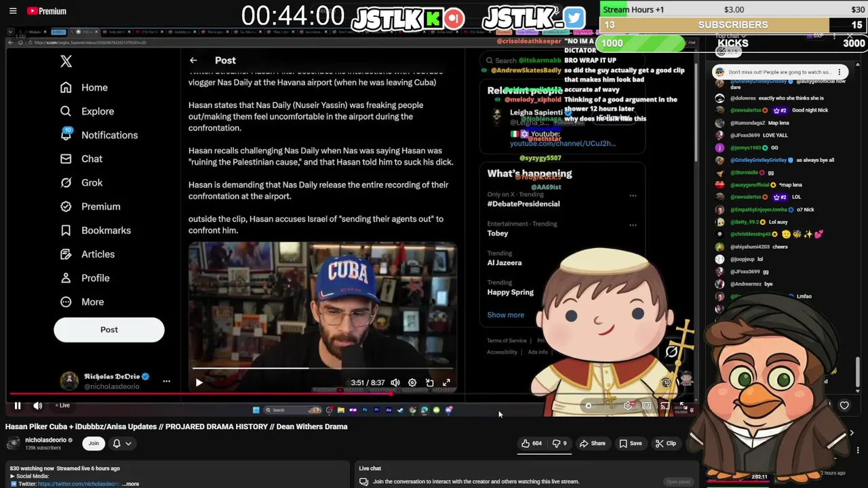Click the nicholasdeorio channel avatar
This screenshot has width=868, height=488.
(x=13, y=443)
